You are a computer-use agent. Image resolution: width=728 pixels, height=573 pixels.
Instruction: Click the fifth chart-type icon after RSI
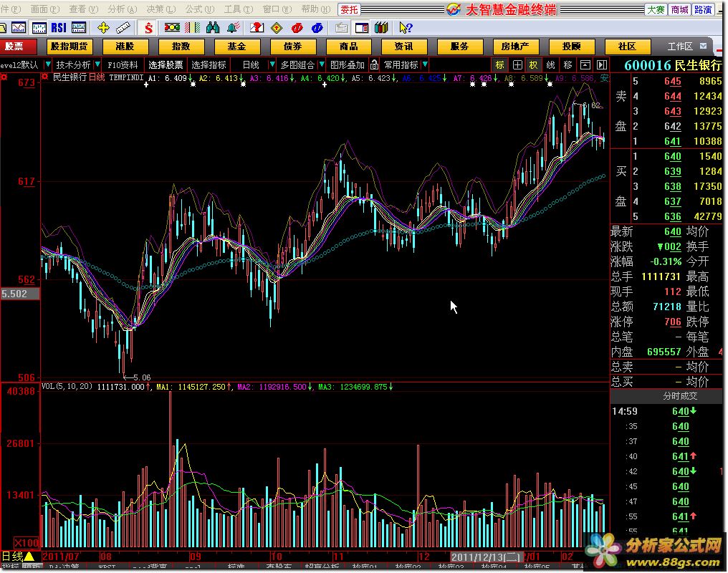pos(79,28)
